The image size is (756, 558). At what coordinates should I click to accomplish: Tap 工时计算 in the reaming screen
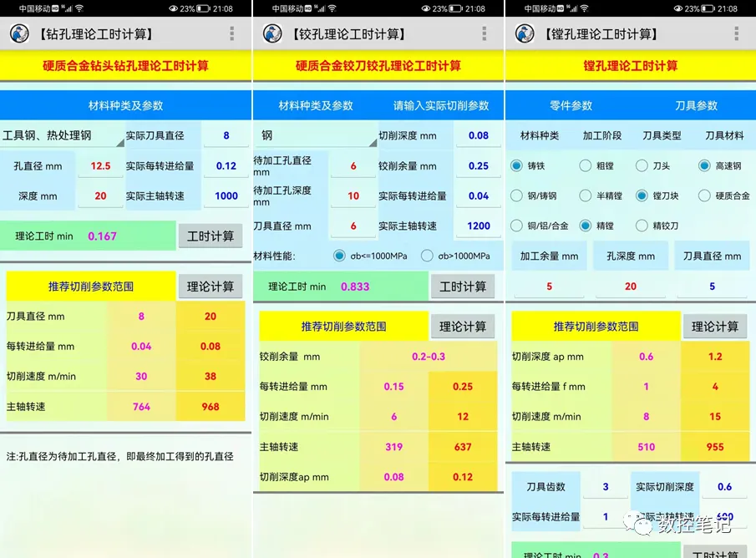(463, 287)
